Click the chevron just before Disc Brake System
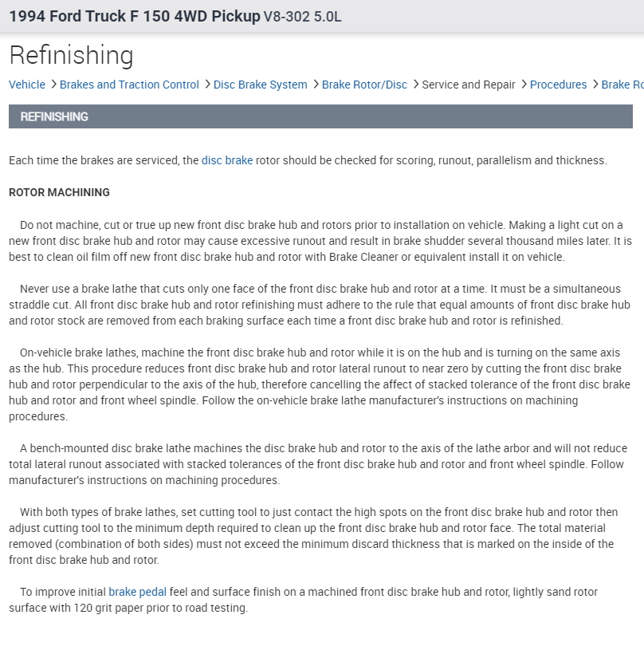This screenshot has height=654, width=644. (x=206, y=85)
